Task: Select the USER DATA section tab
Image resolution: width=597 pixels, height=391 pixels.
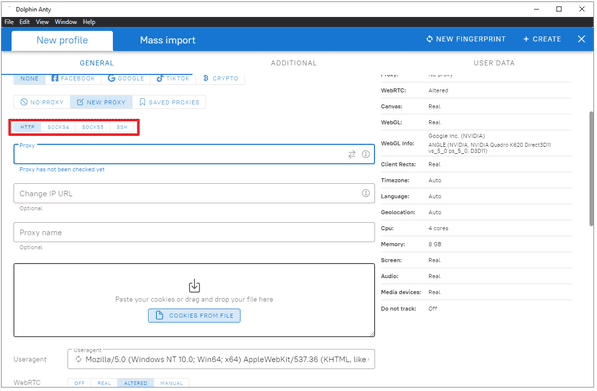Action: pyautogui.click(x=494, y=63)
